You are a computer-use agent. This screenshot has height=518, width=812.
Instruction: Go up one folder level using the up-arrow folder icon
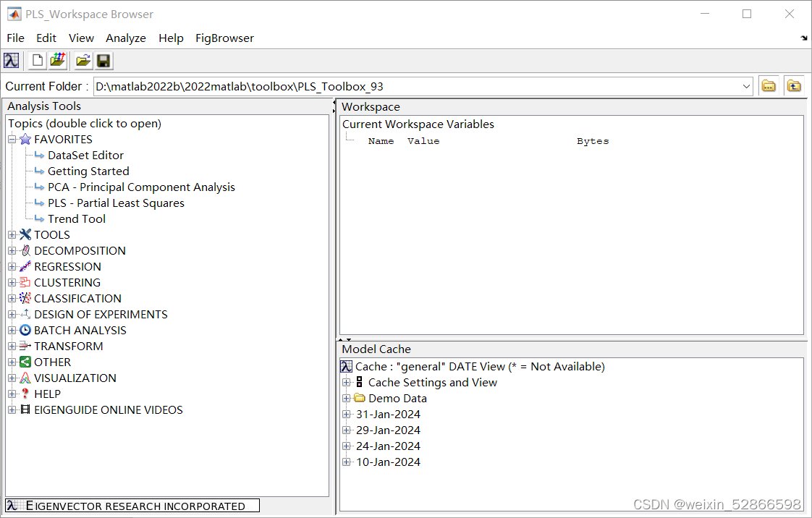[794, 85]
